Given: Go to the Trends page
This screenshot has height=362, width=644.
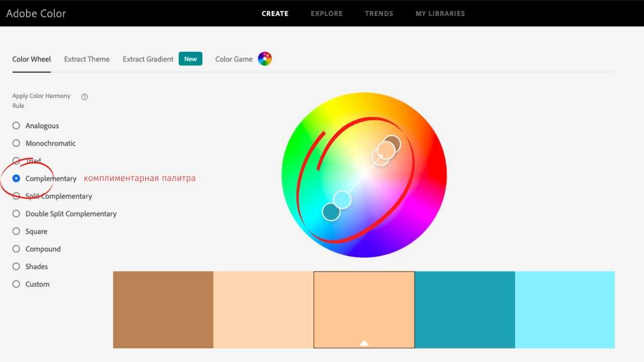Looking at the screenshot, I should coord(379,14).
